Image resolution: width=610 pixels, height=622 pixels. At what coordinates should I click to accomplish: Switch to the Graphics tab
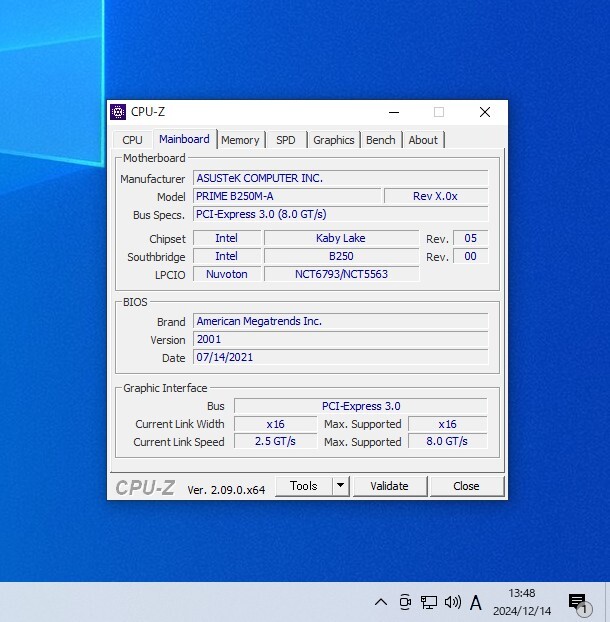point(334,140)
